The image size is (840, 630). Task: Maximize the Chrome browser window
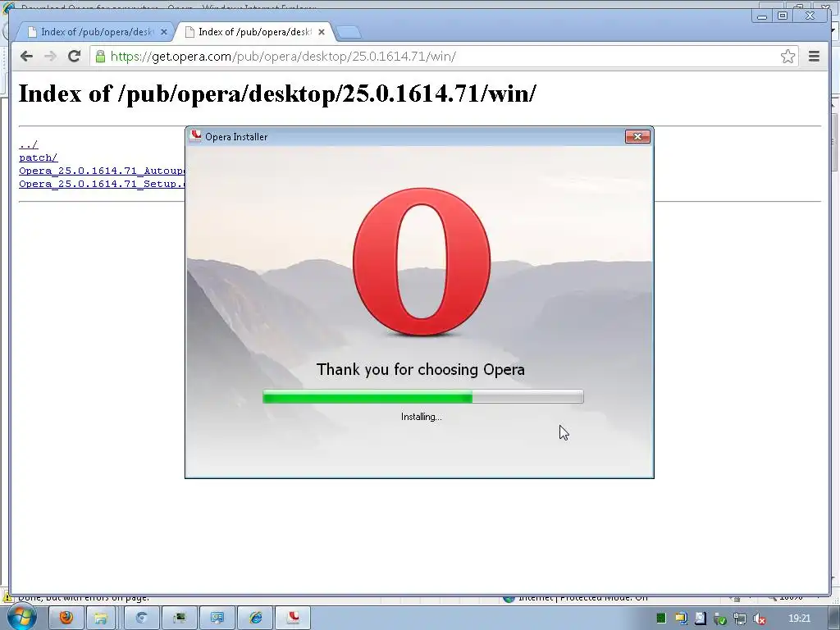(783, 16)
